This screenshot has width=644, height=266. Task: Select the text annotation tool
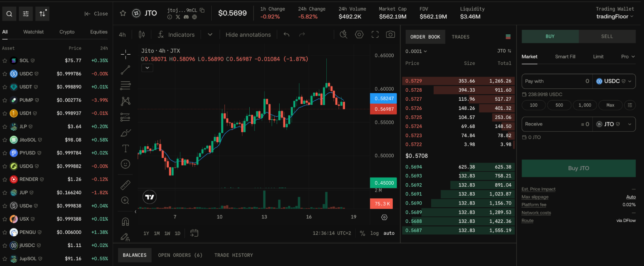(x=125, y=149)
